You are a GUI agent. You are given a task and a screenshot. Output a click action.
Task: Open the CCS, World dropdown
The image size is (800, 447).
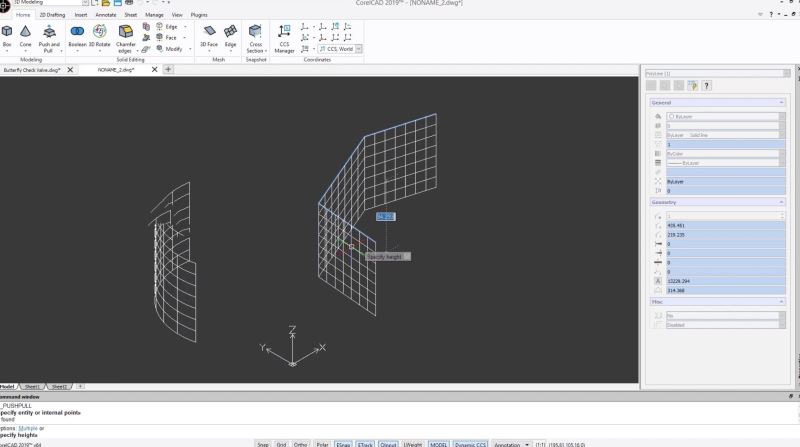pos(359,49)
